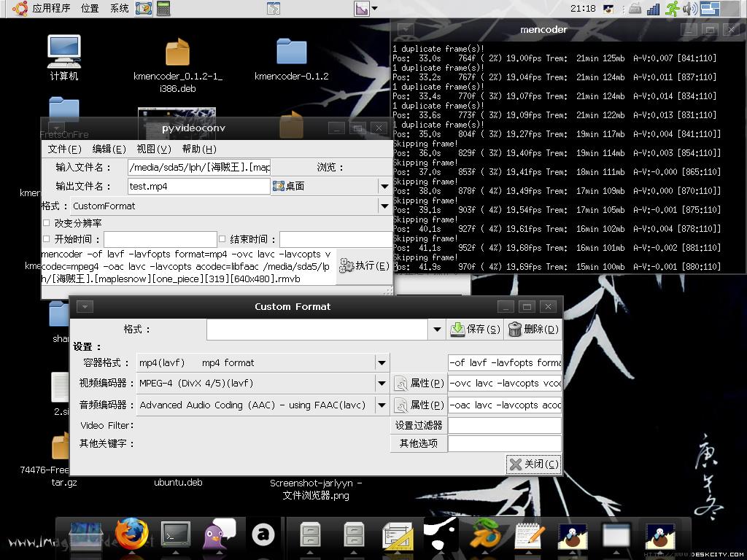Open the Firefox browser from the dock
The image size is (747, 560).
pos(131,534)
